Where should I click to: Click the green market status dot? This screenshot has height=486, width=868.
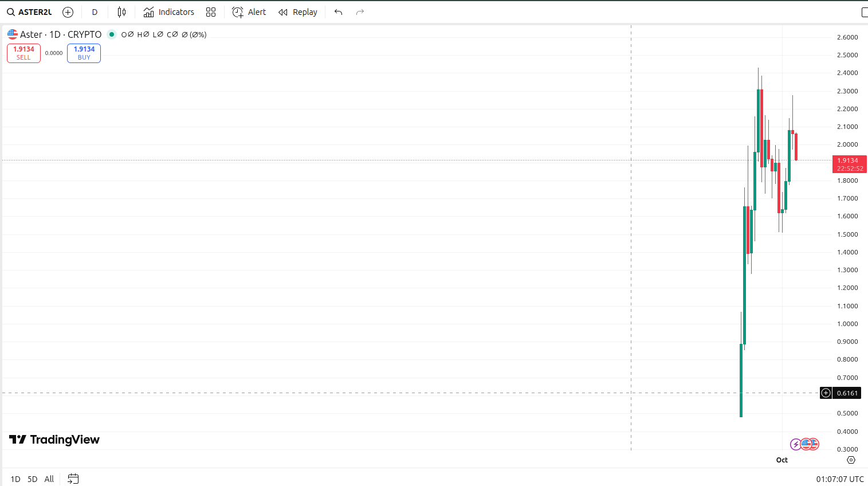[x=112, y=34]
